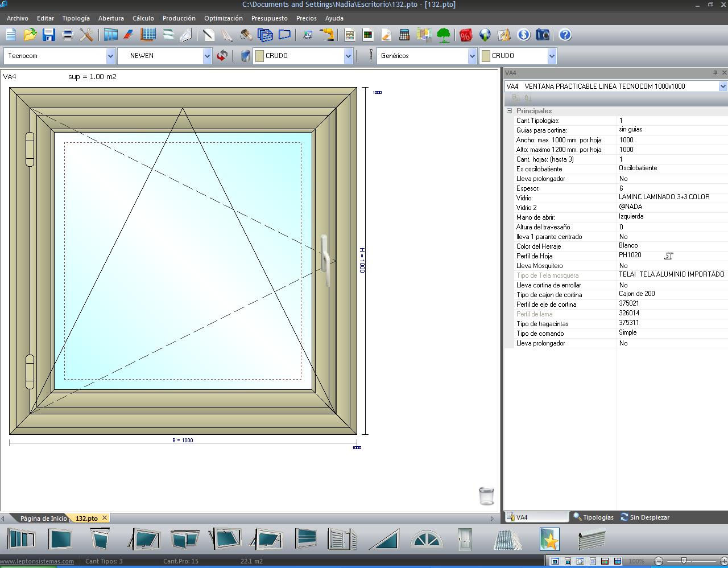Select the roller shutter typology thumbnail
The image size is (728, 568).
[591, 539]
